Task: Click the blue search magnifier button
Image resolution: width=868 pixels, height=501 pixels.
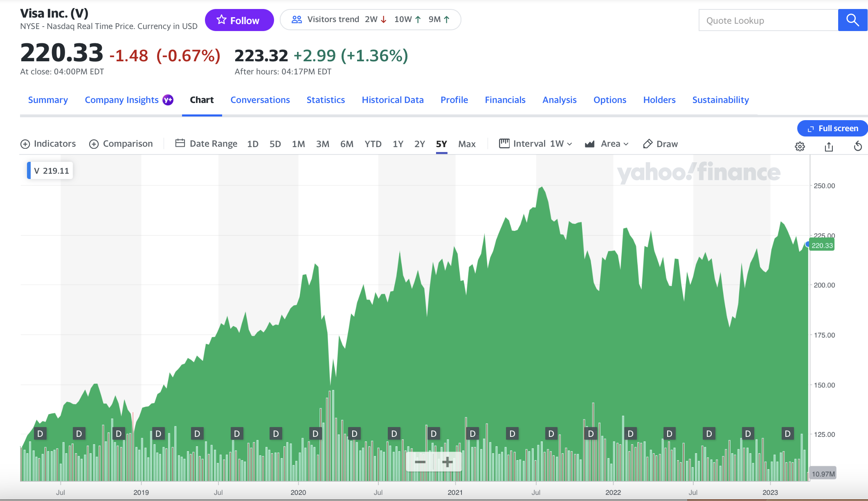Action: tap(852, 20)
